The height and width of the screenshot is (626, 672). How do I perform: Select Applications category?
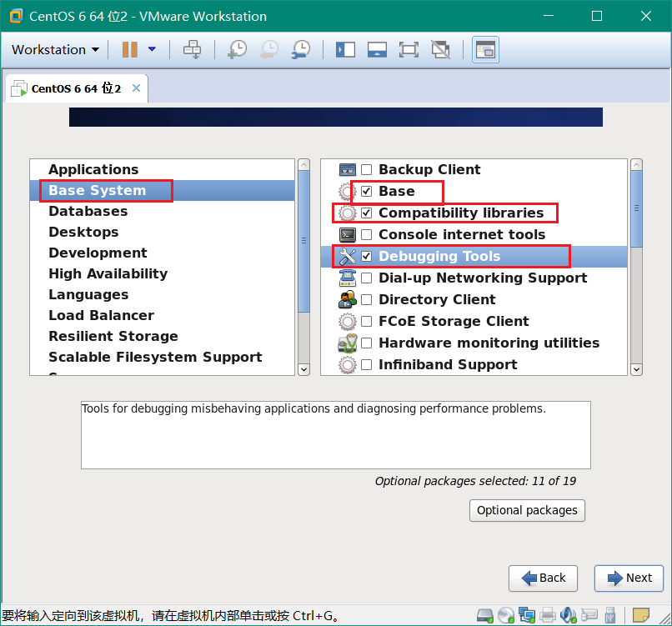pyautogui.click(x=162, y=169)
